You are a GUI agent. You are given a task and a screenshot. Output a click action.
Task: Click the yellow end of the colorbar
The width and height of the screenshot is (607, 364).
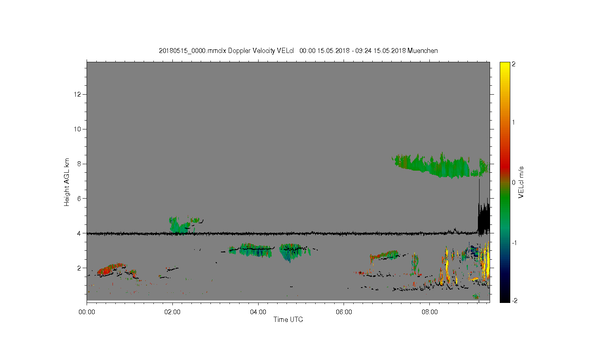[x=505, y=69]
